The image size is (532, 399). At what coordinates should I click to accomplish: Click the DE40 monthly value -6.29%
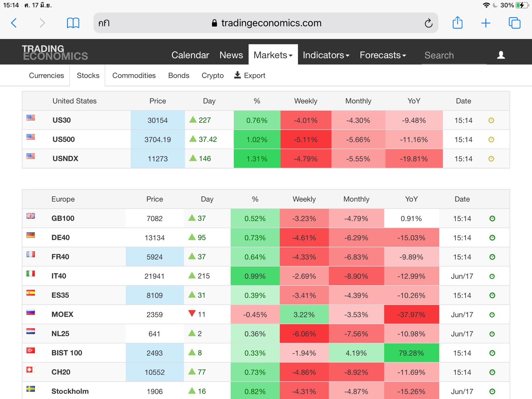[356, 238]
